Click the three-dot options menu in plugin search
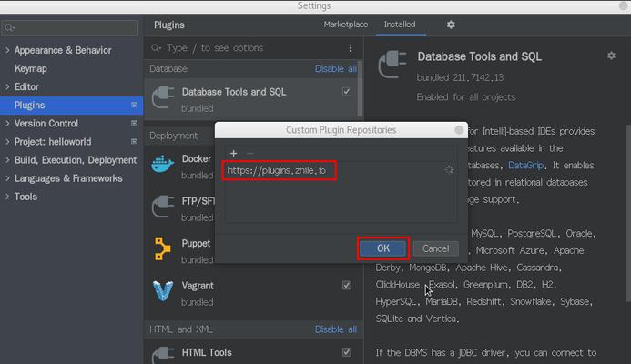This screenshot has width=631, height=364. pos(351,48)
